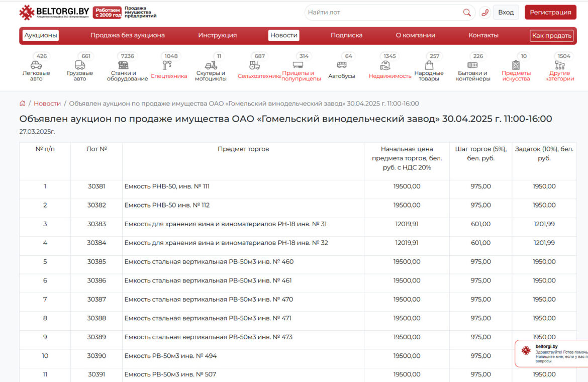Open Спецтехника crane category icon
This screenshot has width=588, height=382.
(167, 65)
